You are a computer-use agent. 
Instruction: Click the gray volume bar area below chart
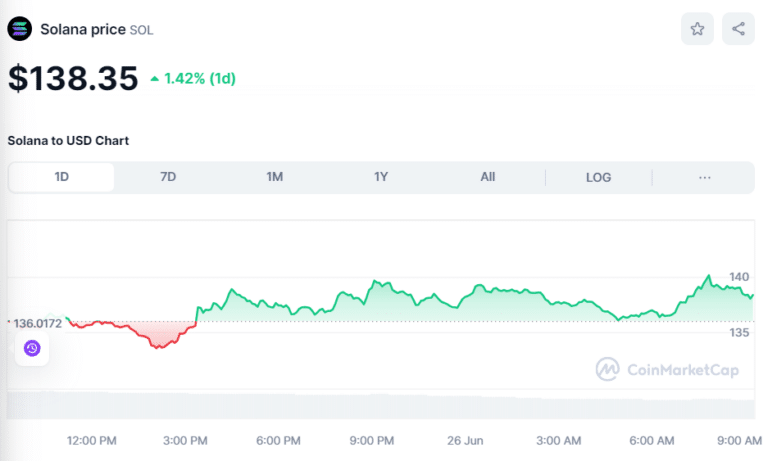(381, 406)
